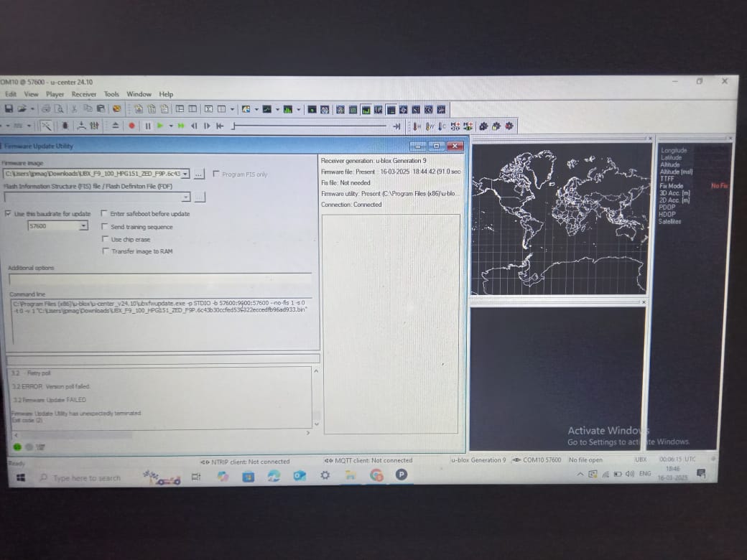Open the Receiver menu

point(84,94)
